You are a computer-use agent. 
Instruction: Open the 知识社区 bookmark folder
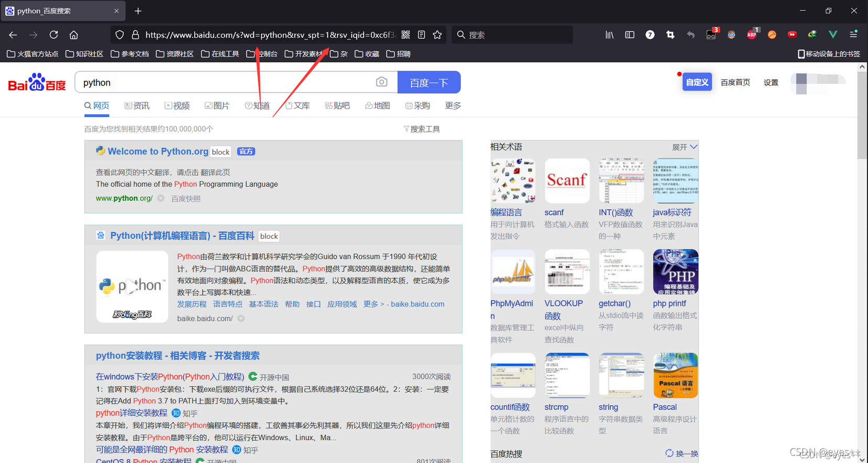point(84,54)
